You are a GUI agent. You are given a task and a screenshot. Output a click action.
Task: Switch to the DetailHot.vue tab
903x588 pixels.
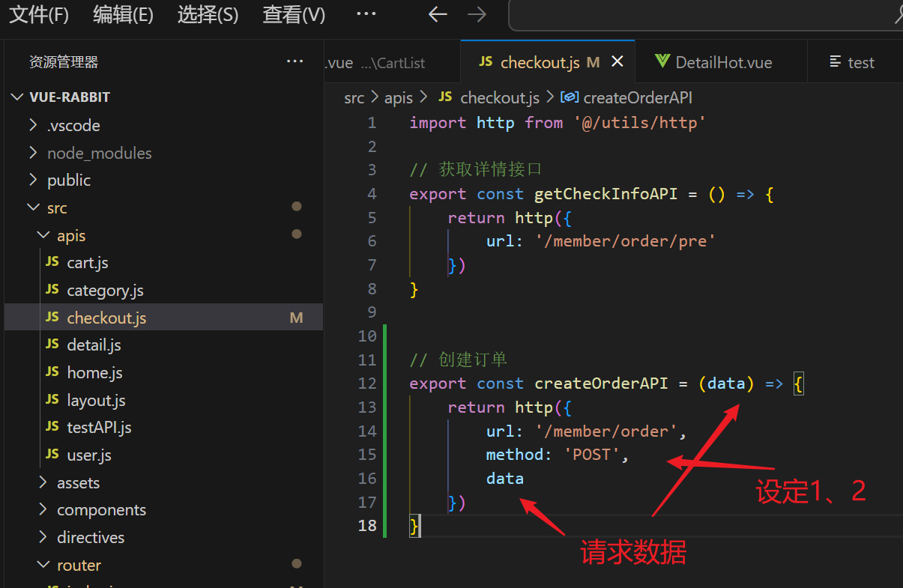(x=721, y=62)
